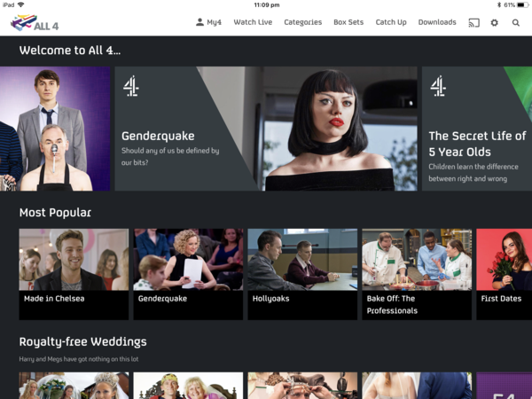Screen dimensions: 532x399
Task: Click Channel 4 logo on Secret Life banner
Action: [x=438, y=86]
